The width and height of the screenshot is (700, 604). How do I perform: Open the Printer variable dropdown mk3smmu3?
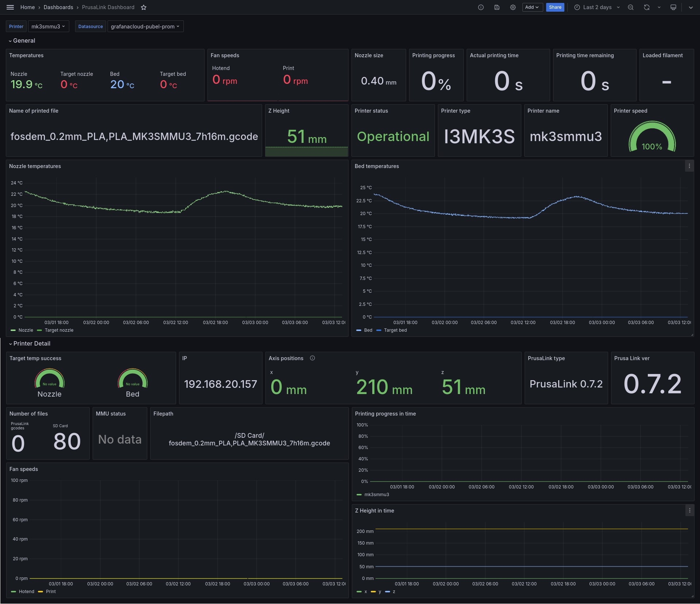pyautogui.click(x=48, y=26)
